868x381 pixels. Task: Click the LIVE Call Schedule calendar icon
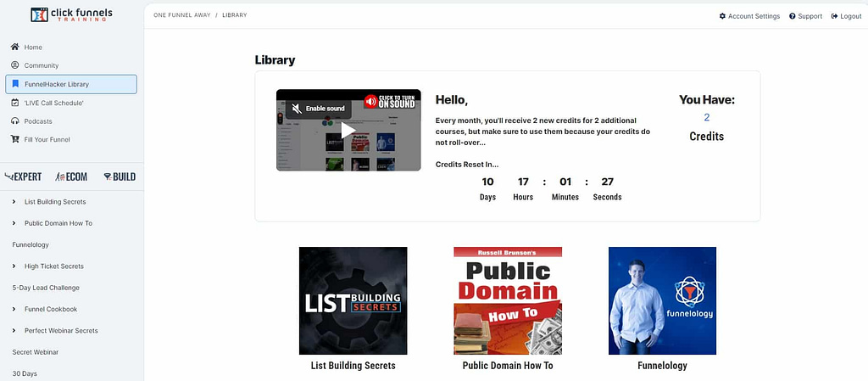pos(15,103)
